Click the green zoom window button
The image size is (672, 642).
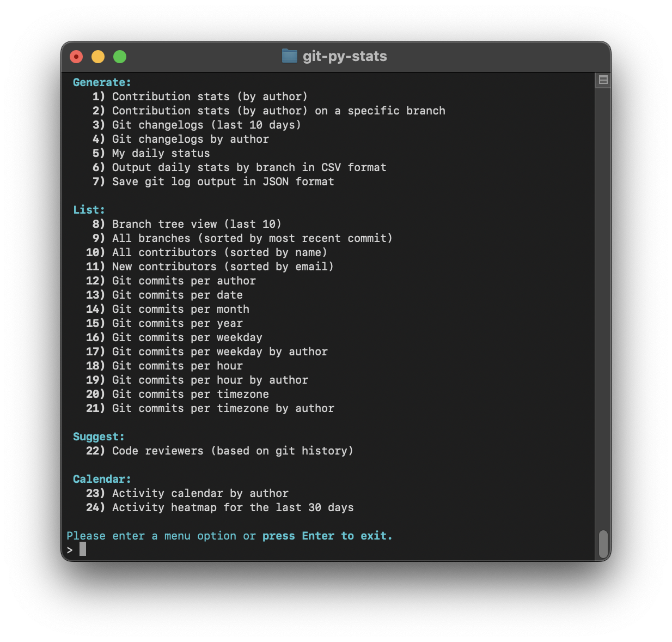(x=120, y=57)
